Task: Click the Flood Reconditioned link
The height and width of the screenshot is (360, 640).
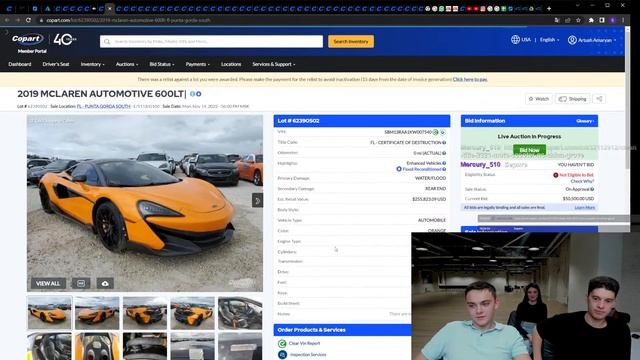Action: pyautogui.click(x=422, y=169)
